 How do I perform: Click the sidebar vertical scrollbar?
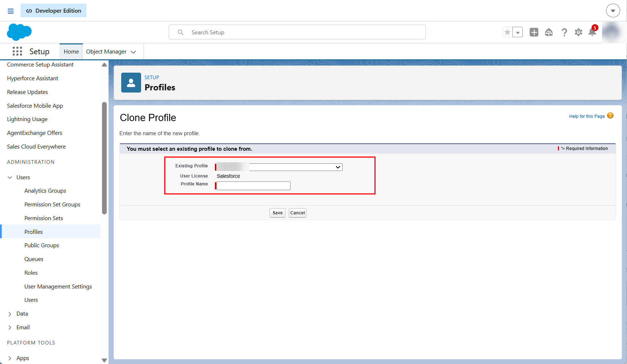pos(104,158)
